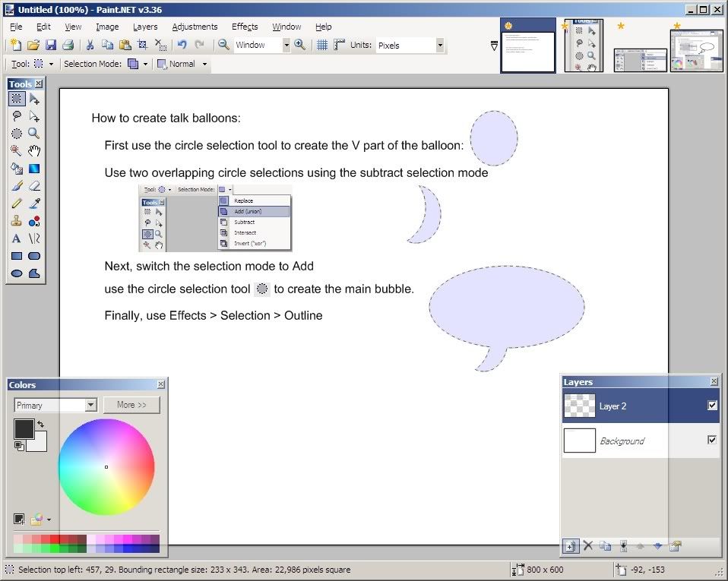Open the Effects menu
This screenshot has height=581, width=728.
click(x=245, y=27)
